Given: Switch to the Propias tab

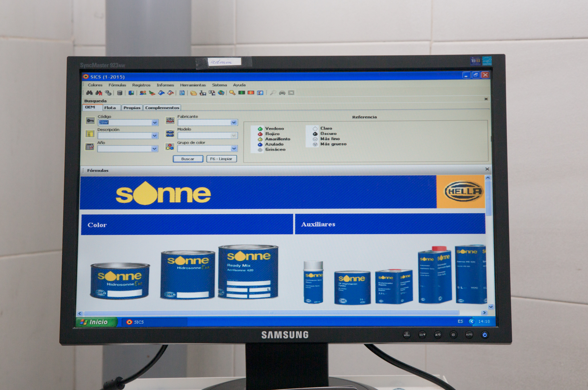Looking at the screenshot, I should (x=132, y=108).
